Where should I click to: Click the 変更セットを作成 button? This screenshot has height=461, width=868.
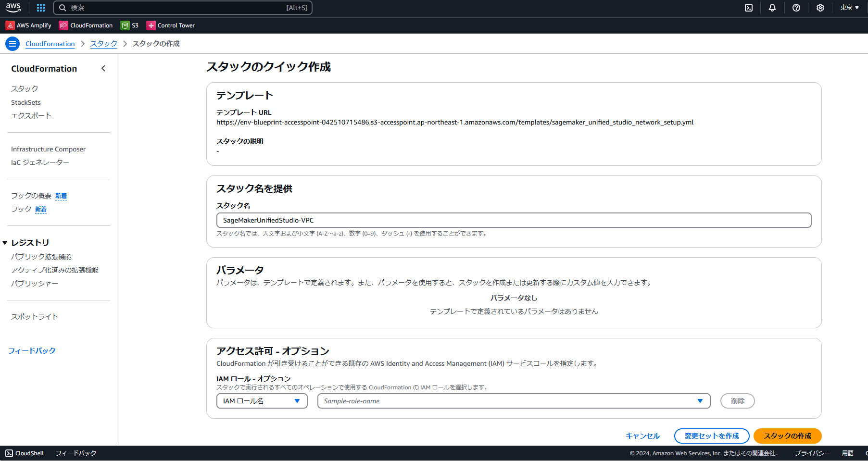712,436
